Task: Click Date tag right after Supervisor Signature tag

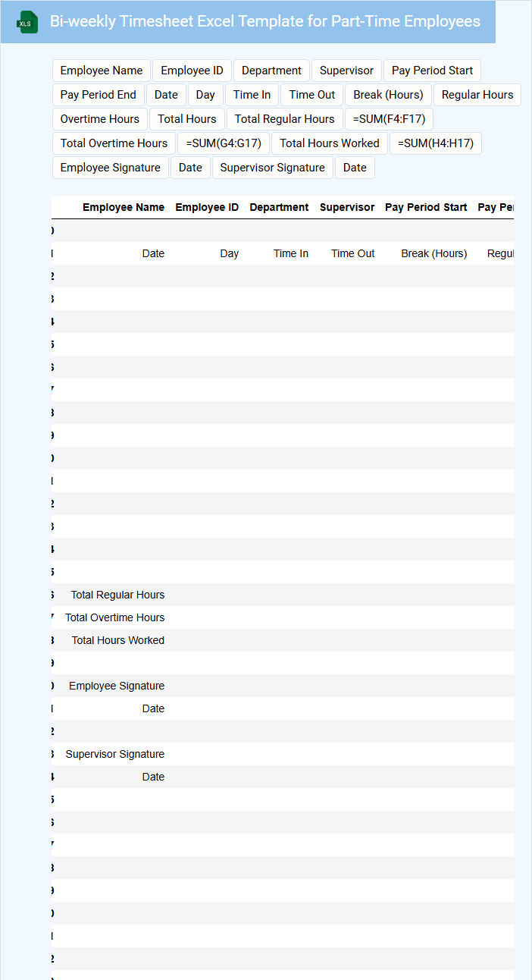Action: tap(355, 168)
